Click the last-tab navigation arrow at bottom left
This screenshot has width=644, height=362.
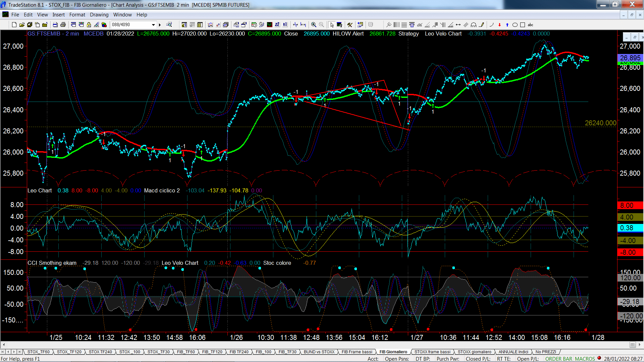click(x=20, y=352)
